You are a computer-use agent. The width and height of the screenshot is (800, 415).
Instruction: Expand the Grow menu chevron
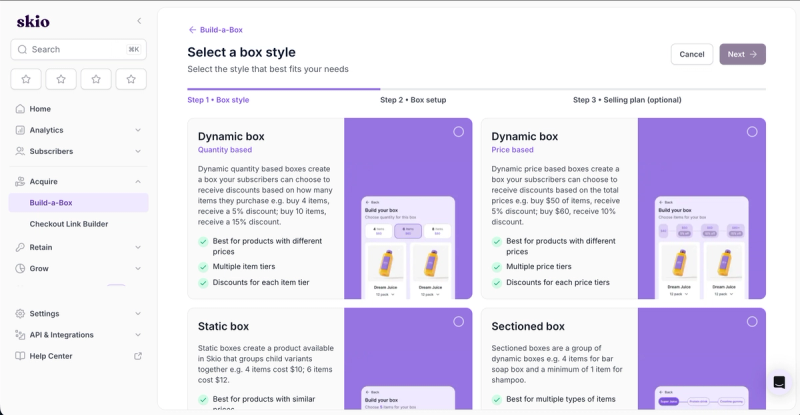coord(138,268)
